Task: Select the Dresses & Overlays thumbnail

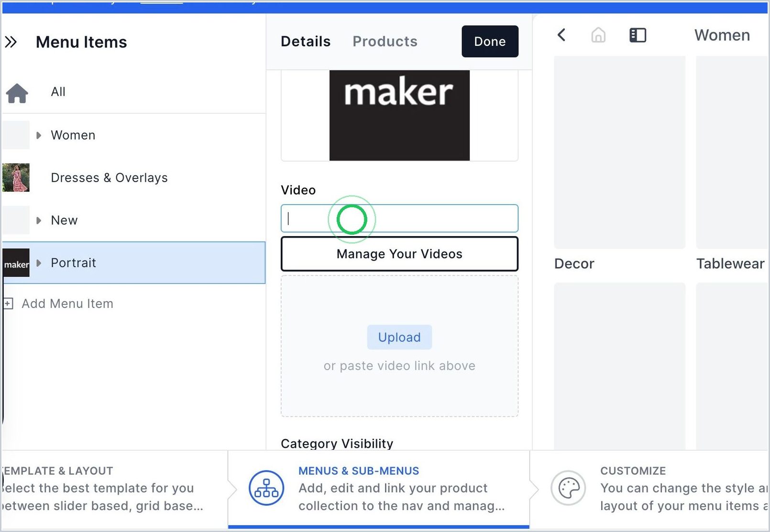Action: tap(16, 178)
